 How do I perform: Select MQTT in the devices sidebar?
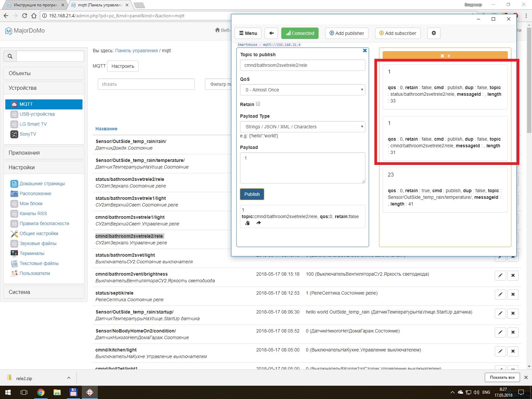coord(44,104)
